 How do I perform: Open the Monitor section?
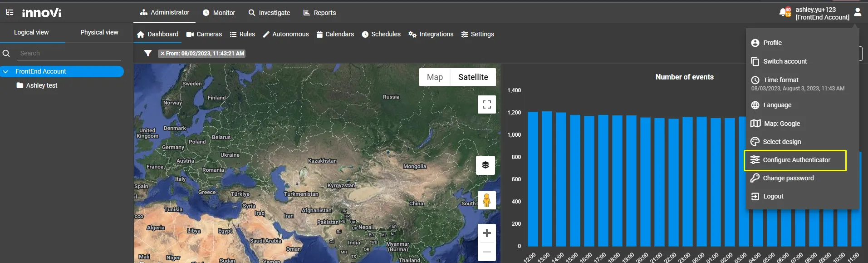pyautogui.click(x=219, y=13)
